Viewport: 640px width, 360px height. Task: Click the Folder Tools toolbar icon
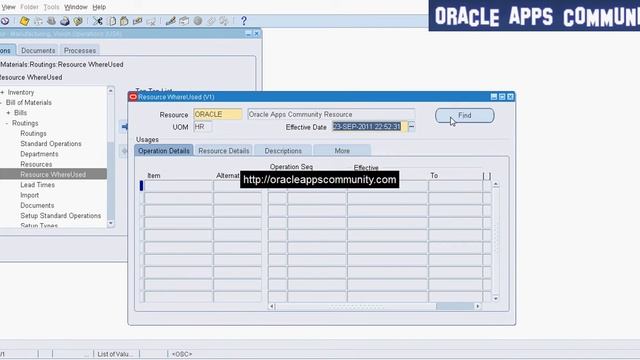[224, 21]
